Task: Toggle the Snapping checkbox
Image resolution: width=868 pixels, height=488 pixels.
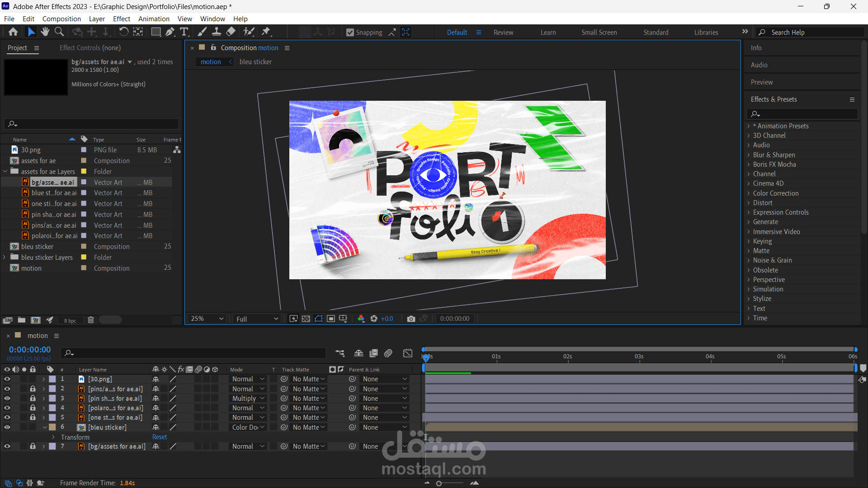Action: 350,33
